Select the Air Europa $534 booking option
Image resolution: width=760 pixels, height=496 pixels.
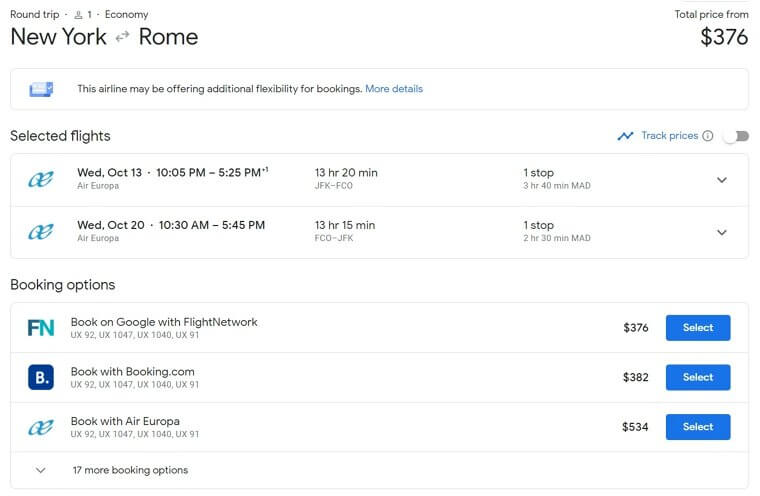pos(698,427)
